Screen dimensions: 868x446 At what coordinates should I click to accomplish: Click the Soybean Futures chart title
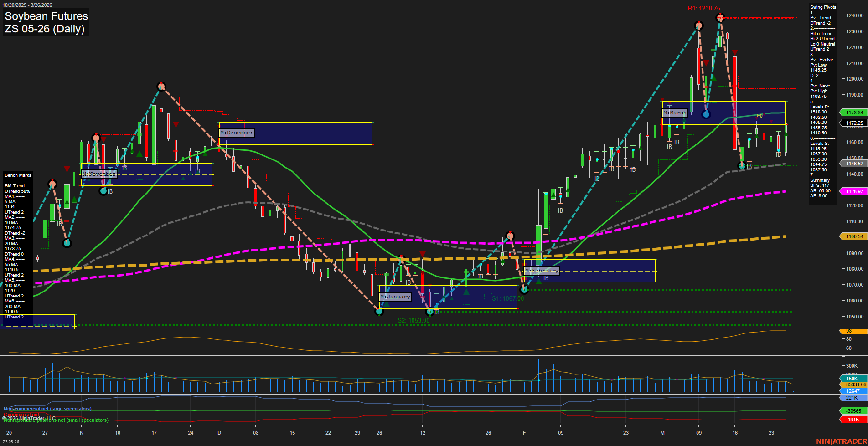(x=46, y=16)
